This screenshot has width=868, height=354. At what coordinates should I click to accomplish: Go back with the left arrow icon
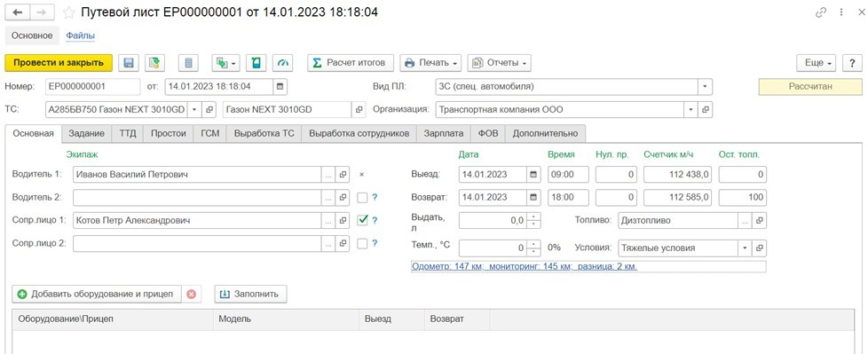pyautogui.click(x=18, y=12)
